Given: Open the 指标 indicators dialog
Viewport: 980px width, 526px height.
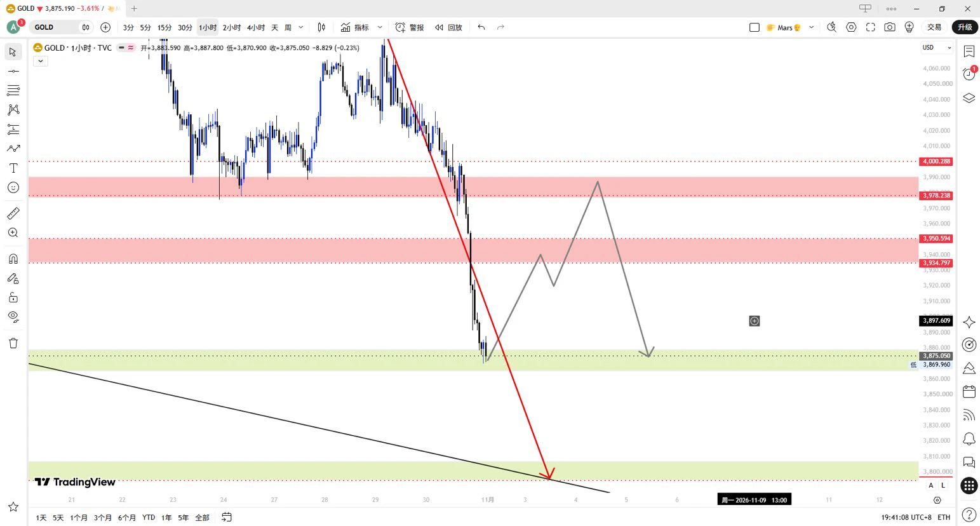Looking at the screenshot, I should [355, 27].
